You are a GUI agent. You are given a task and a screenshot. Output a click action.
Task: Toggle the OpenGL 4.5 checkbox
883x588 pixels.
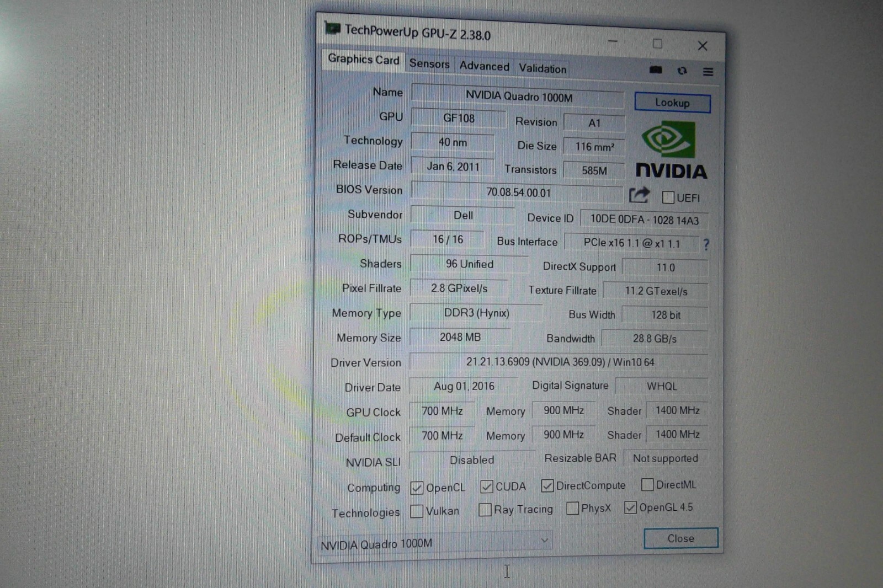click(630, 507)
